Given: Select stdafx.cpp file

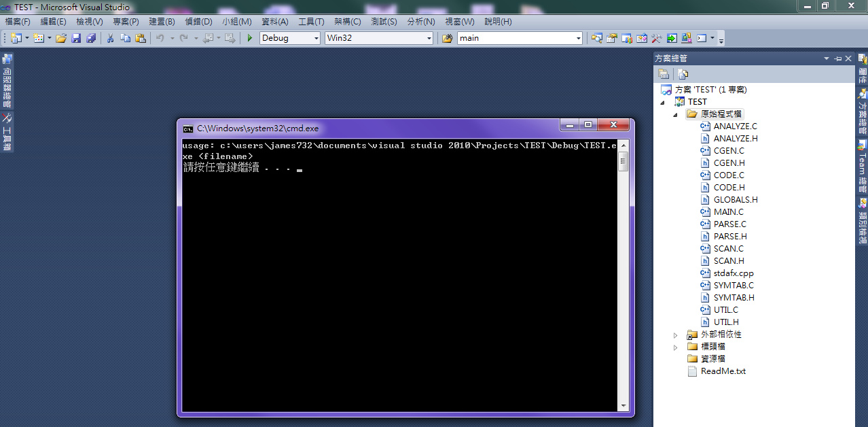Looking at the screenshot, I should (734, 273).
